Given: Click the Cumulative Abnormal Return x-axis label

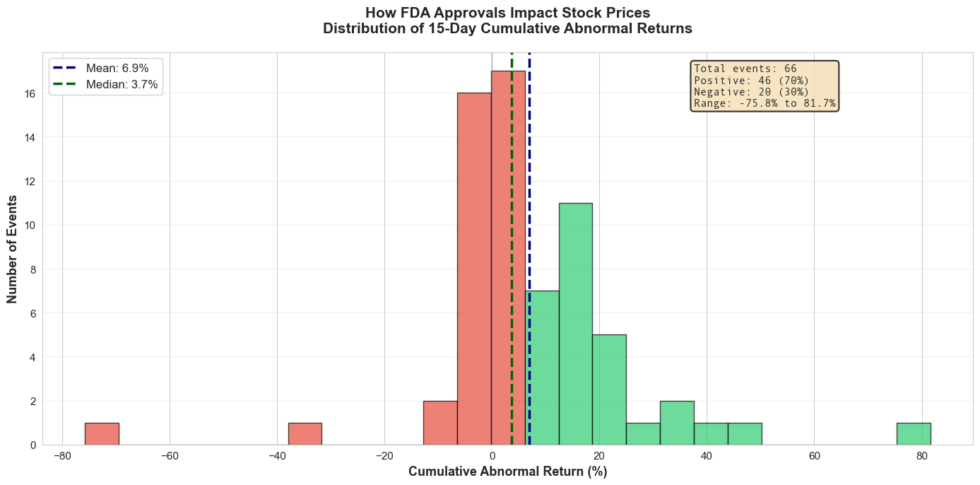Looking at the screenshot, I should [507, 472].
